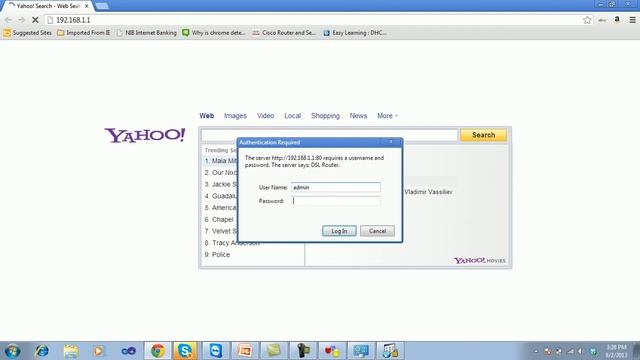Click the volume speaker tray icon

(x=581, y=351)
